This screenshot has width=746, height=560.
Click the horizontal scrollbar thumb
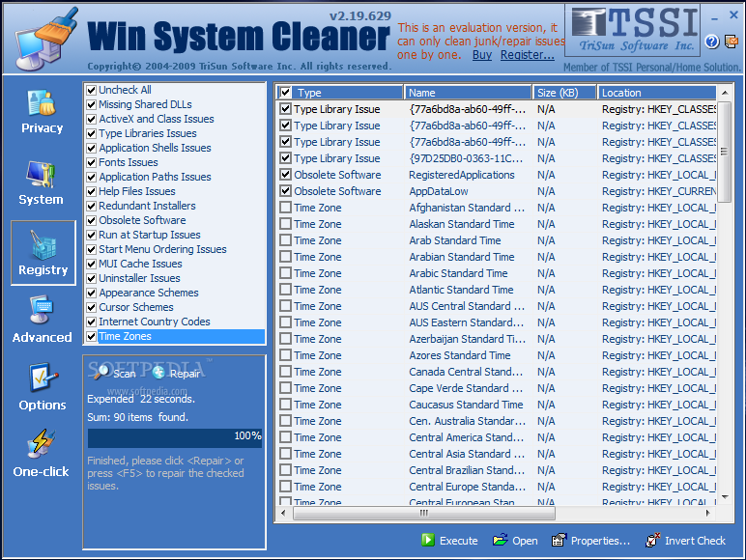point(424,513)
